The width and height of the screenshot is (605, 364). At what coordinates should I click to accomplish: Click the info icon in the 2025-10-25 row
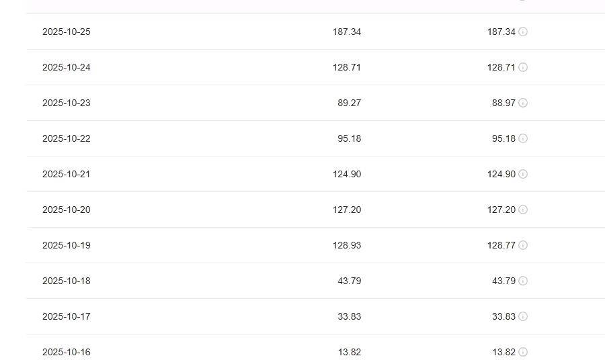point(523,32)
